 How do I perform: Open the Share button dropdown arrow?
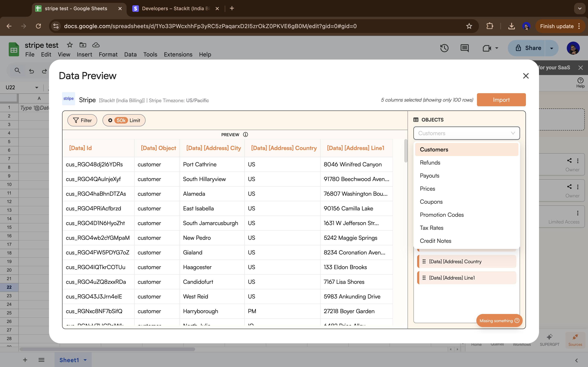click(551, 48)
